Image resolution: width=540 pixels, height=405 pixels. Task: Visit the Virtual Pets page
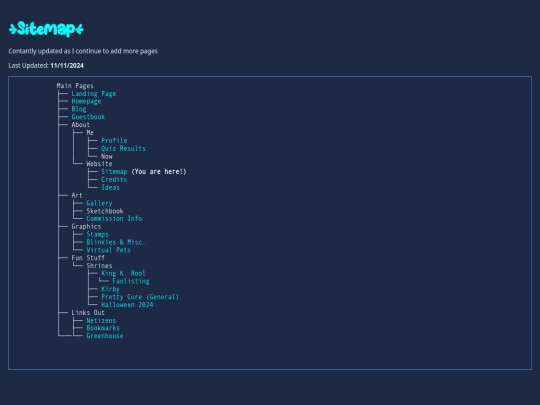click(x=108, y=250)
